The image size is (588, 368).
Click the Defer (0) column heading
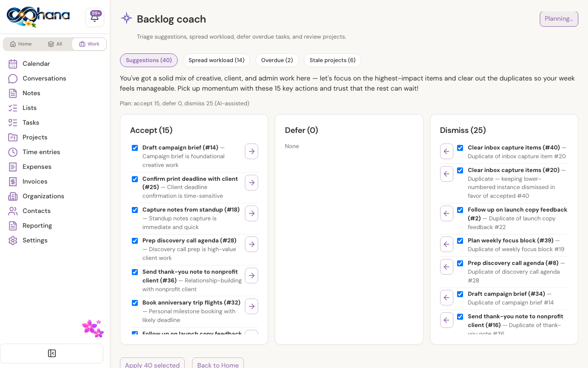[x=301, y=130]
